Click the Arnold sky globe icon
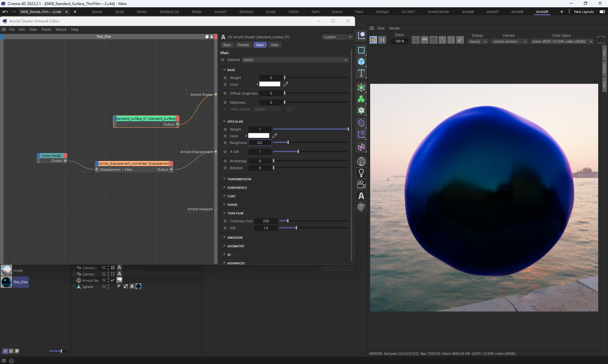This screenshot has height=364, width=608. pyautogui.click(x=361, y=162)
